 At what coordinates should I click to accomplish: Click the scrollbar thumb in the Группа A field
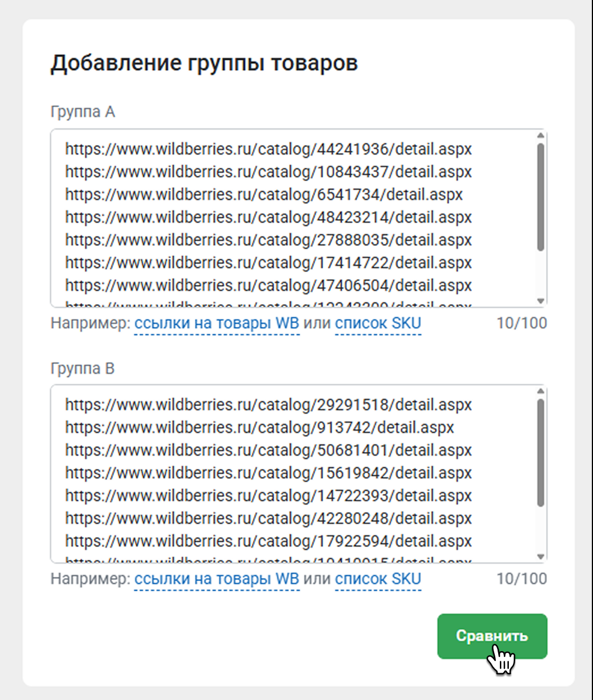click(x=541, y=196)
